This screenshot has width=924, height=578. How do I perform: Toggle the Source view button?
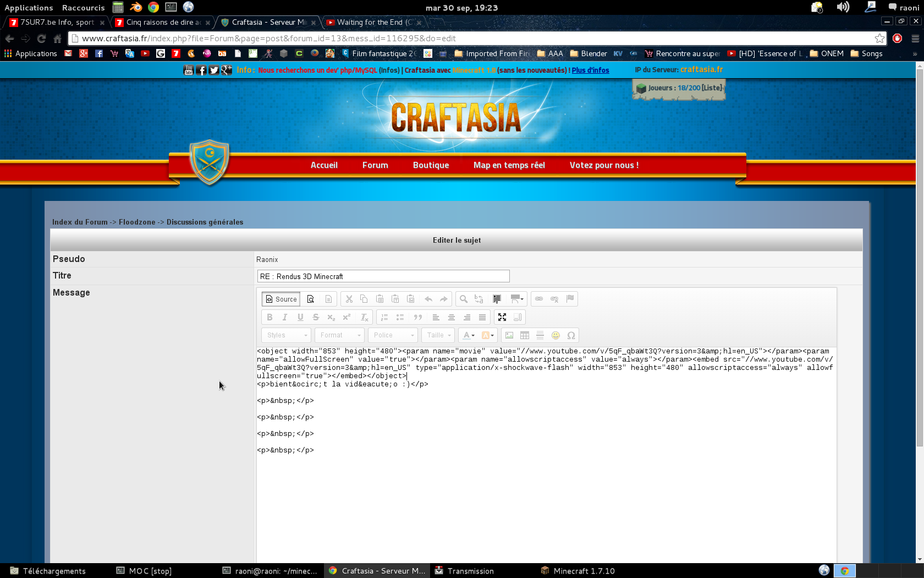[281, 299]
